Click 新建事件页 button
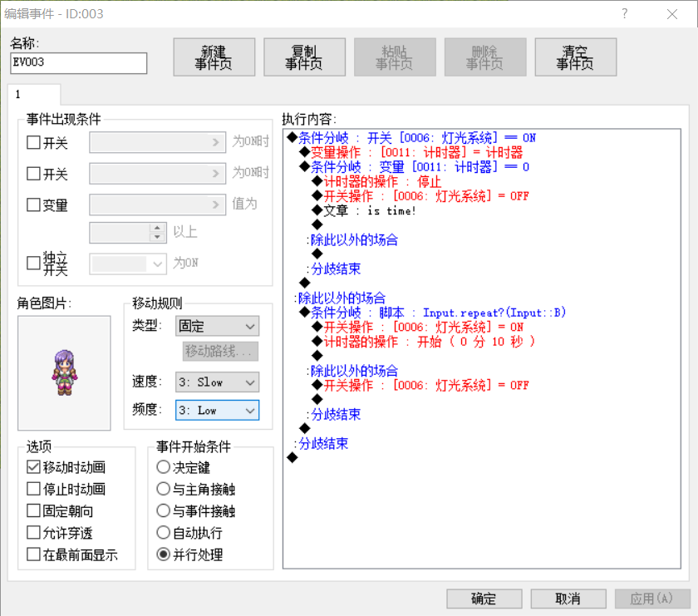 pyautogui.click(x=214, y=57)
